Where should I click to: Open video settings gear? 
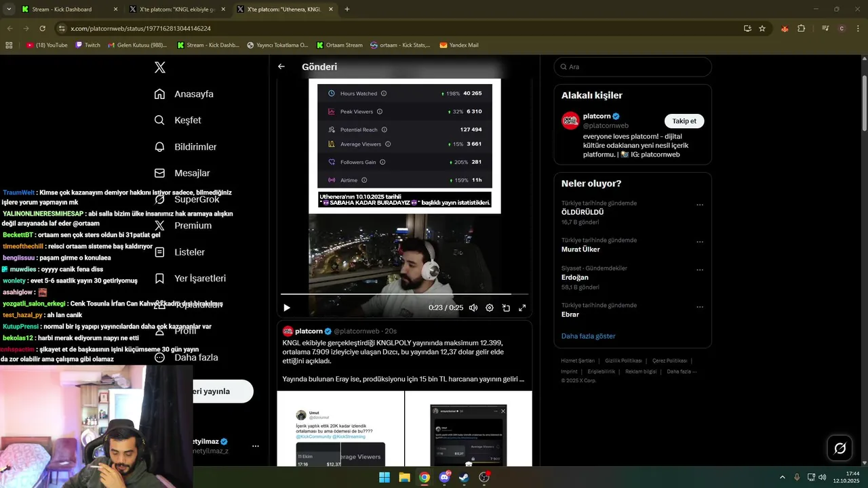pyautogui.click(x=490, y=308)
